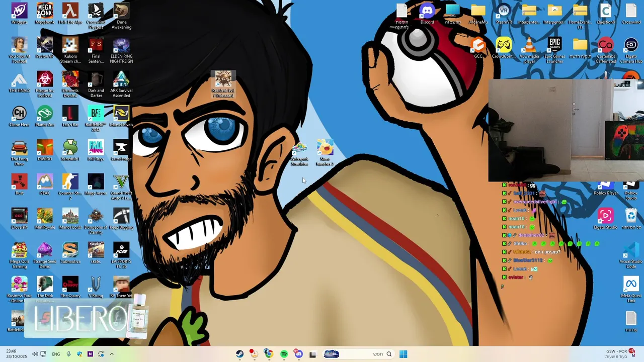Viewport: 644px width, 362px height.
Task: Open OneNote tray icon
Action: [90, 354]
